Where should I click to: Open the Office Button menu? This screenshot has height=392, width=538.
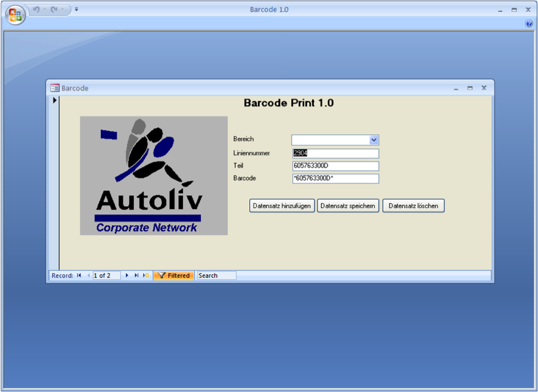click(x=16, y=15)
